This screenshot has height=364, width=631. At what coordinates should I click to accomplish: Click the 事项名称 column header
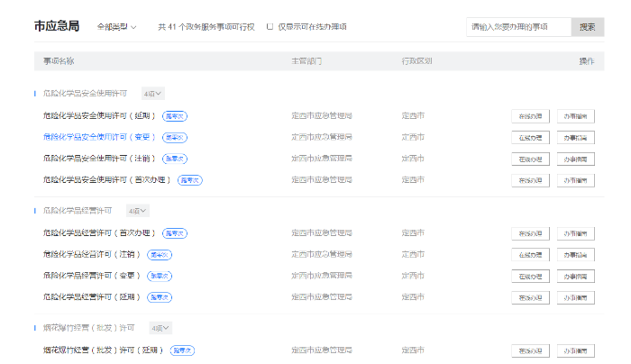pos(59,60)
